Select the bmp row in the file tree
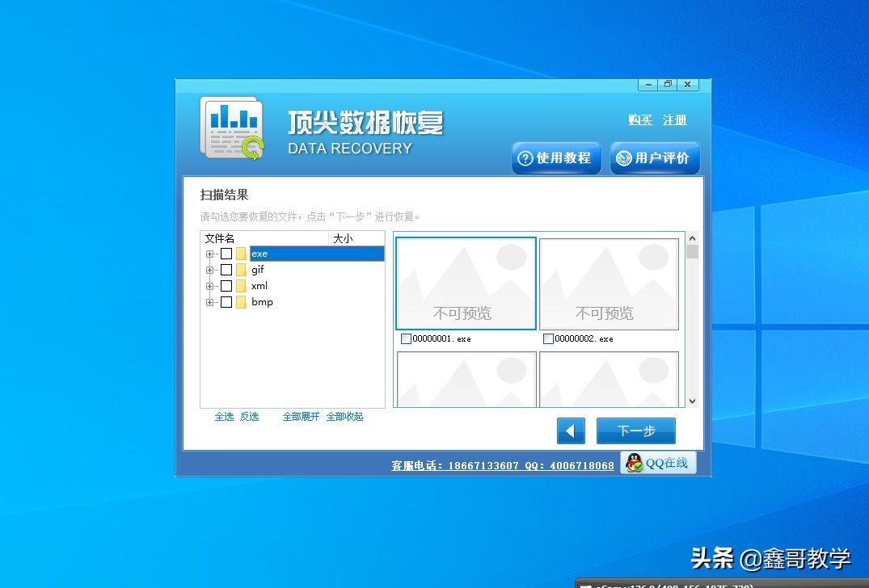Viewport: 869px width, 588px height. (262, 302)
